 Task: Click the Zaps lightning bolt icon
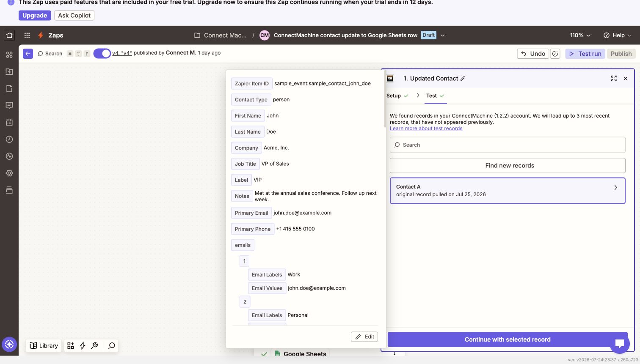click(x=41, y=36)
